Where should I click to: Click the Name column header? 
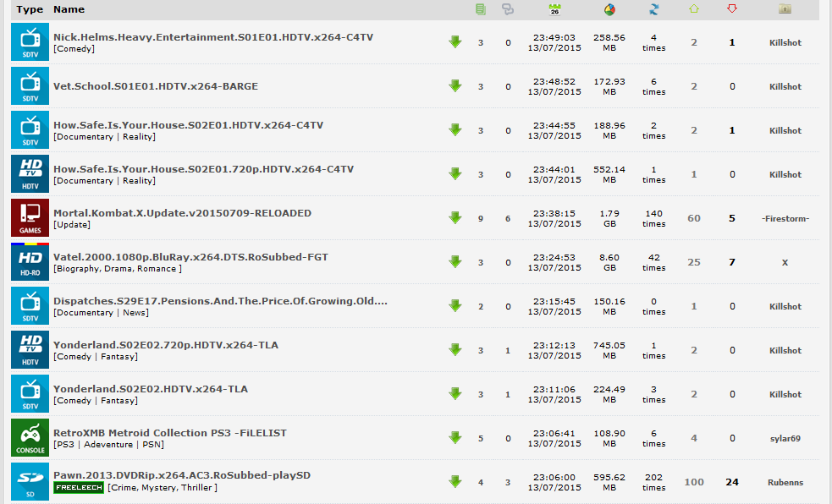coord(69,9)
